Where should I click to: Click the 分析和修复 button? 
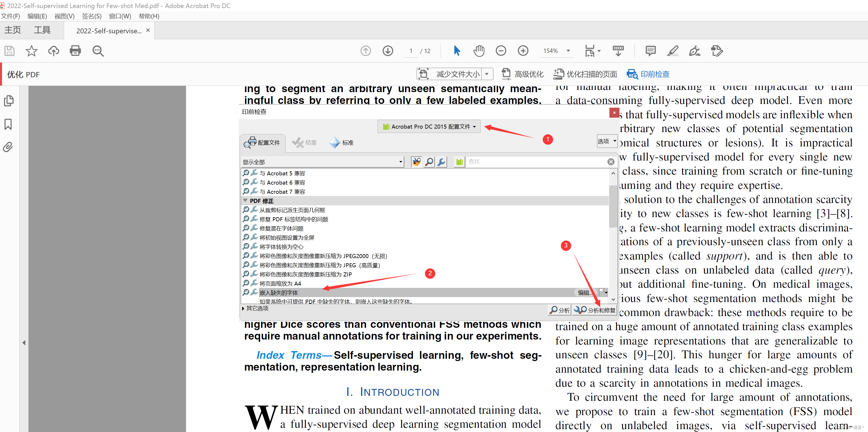point(595,310)
